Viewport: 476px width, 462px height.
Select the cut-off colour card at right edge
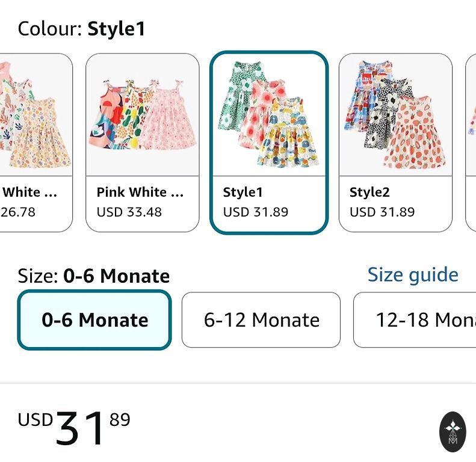(471, 143)
